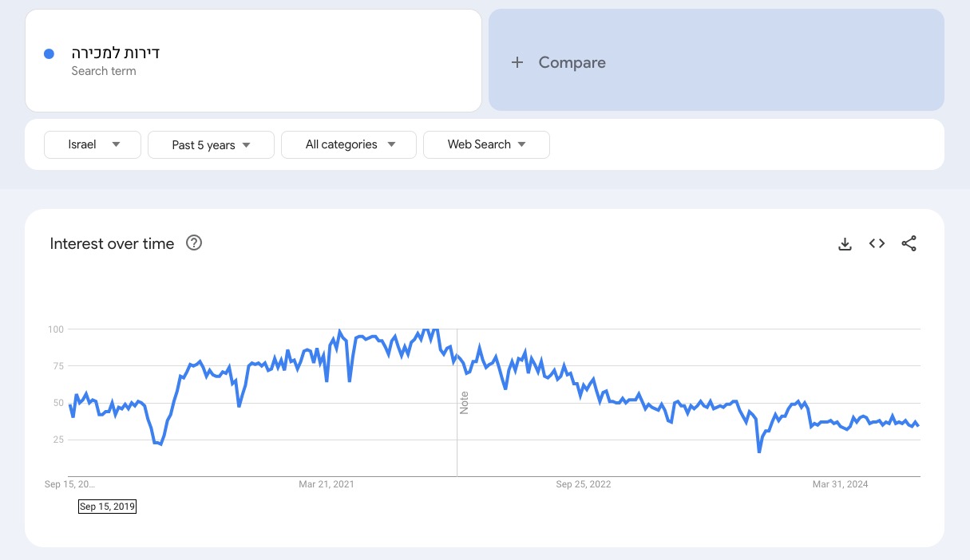Screen dimensions: 970x560
Task: Click the Note marker on the chart
Action: pyautogui.click(x=464, y=403)
